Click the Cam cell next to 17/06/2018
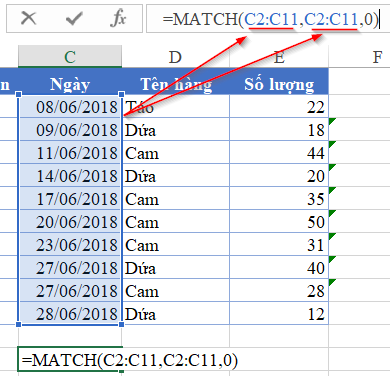Screen dimensions: 390x376 [176, 198]
